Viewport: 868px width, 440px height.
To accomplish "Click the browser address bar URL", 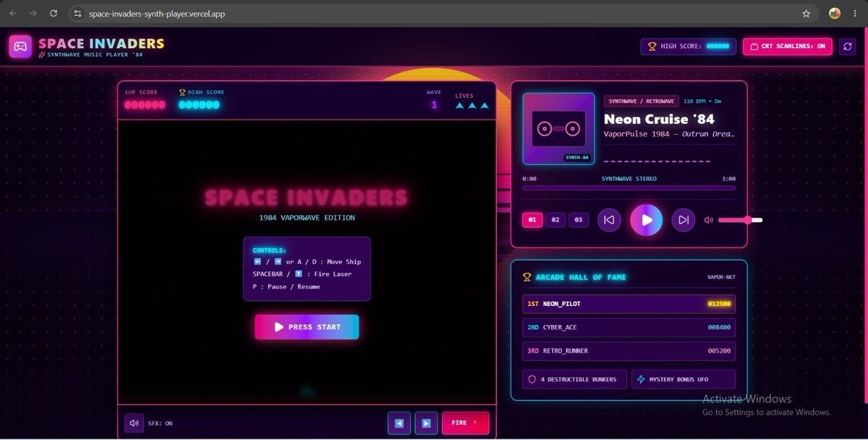I will coord(157,14).
